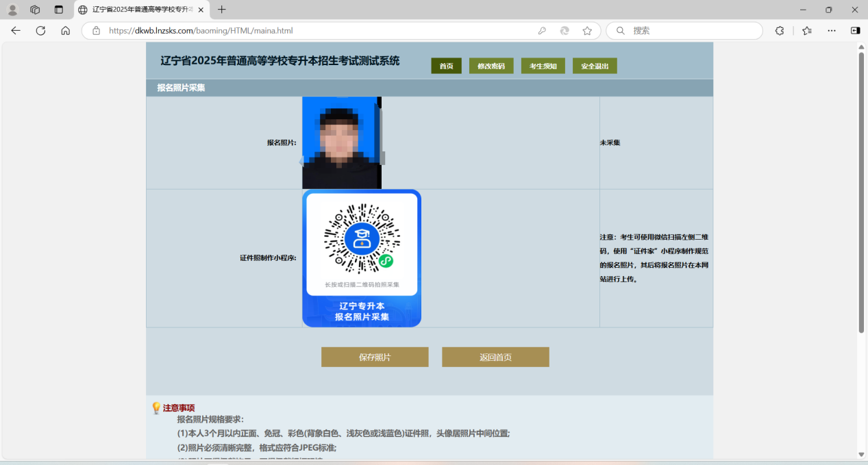The width and height of the screenshot is (868, 465).
Task: Select the 首页 navigation item
Action: point(446,66)
